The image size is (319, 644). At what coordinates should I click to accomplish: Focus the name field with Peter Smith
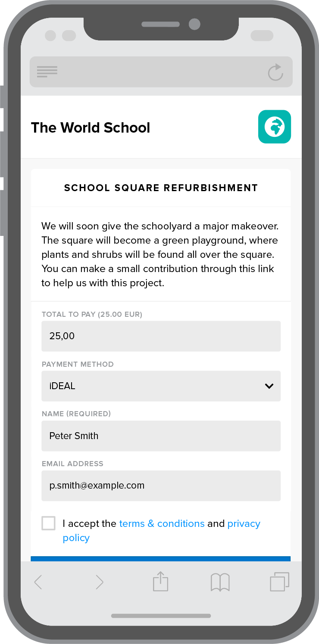click(x=161, y=436)
